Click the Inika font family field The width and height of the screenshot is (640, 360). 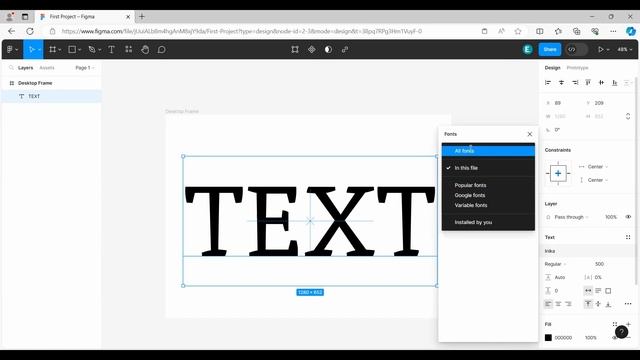[588, 251]
